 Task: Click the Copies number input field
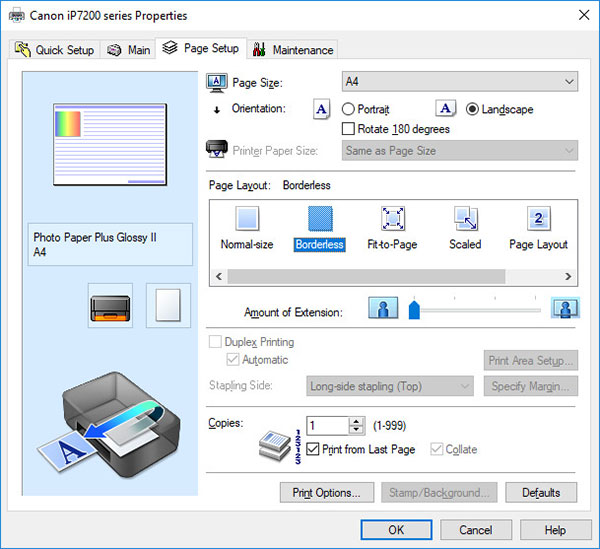(328, 425)
